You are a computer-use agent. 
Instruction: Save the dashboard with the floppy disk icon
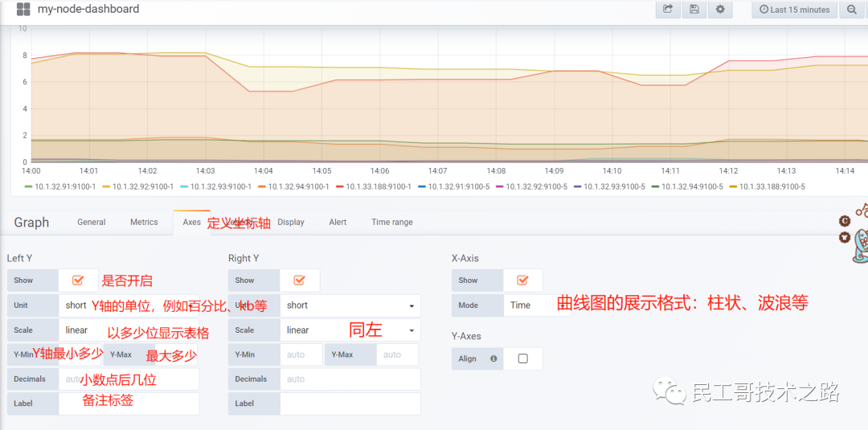point(694,10)
